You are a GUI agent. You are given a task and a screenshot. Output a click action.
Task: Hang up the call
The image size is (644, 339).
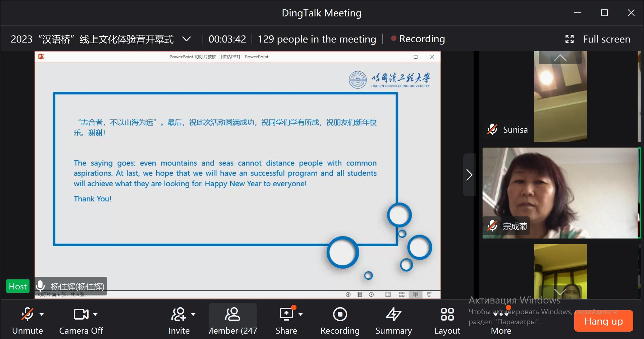603,321
